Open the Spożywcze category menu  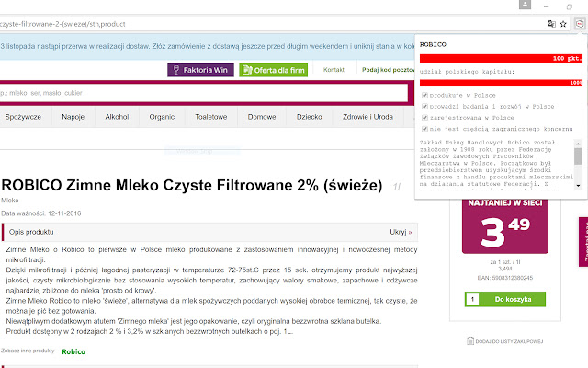coord(23,117)
